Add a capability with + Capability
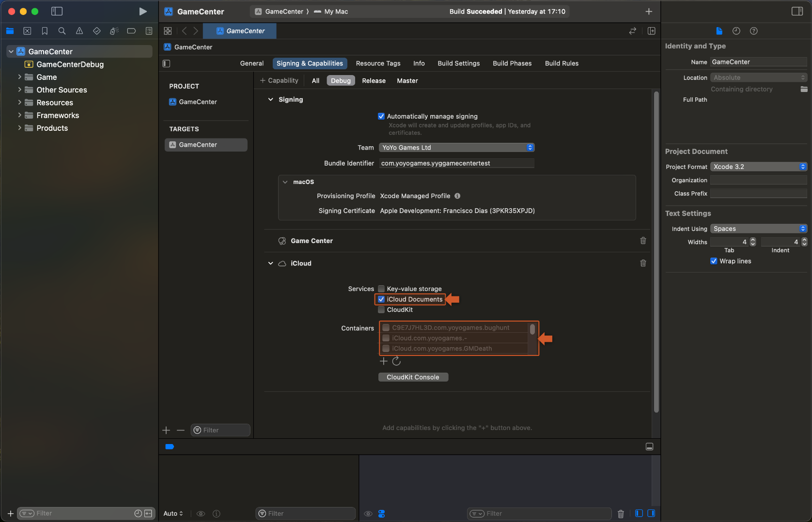 (x=279, y=81)
